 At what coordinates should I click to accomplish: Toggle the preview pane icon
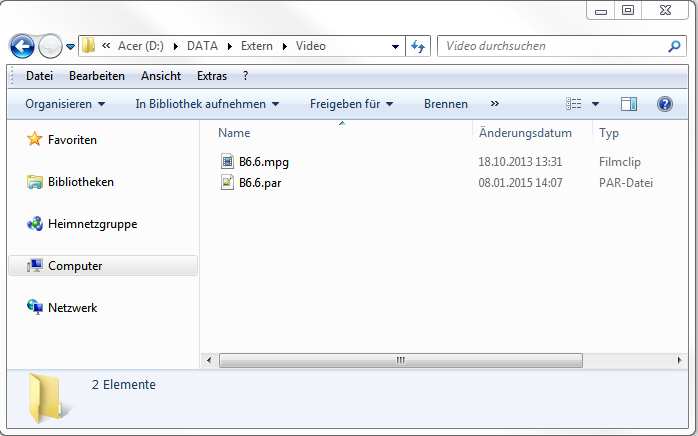point(629,104)
